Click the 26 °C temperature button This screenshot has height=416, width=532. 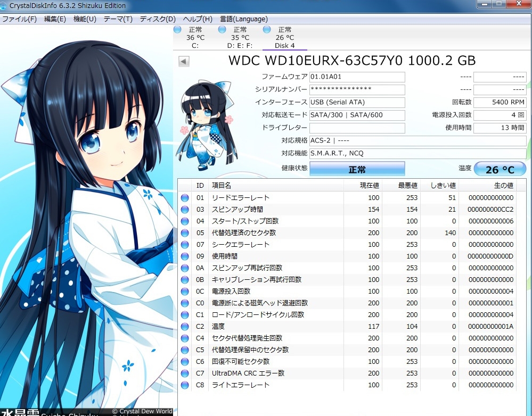[x=500, y=169]
